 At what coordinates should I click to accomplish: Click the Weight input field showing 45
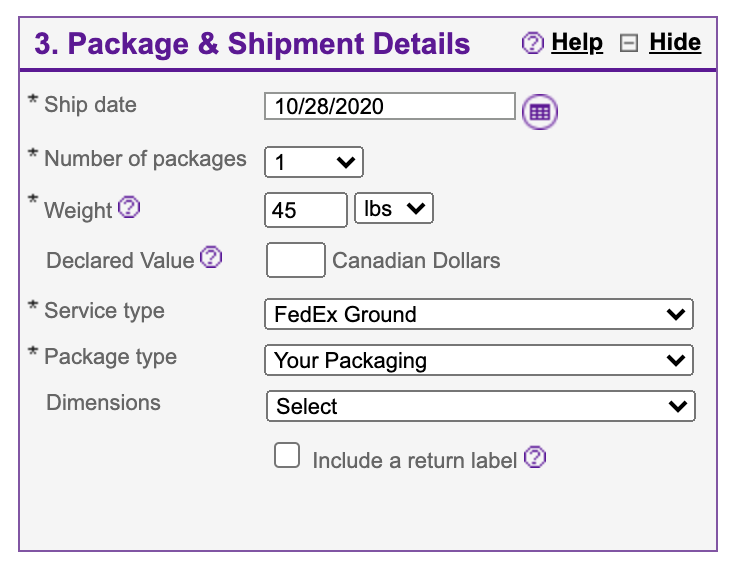coord(305,210)
